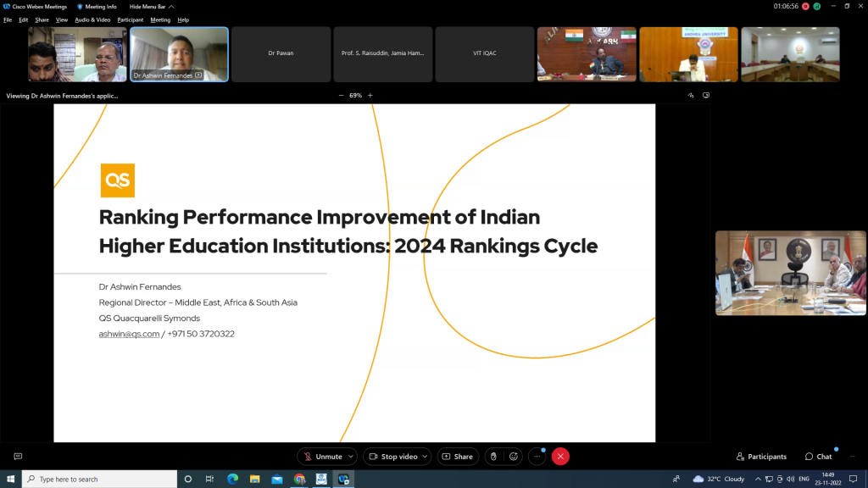868x488 pixels.
Task: Select the video thumbnail with two Indian flags on wood wall
Action: point(587,54)
